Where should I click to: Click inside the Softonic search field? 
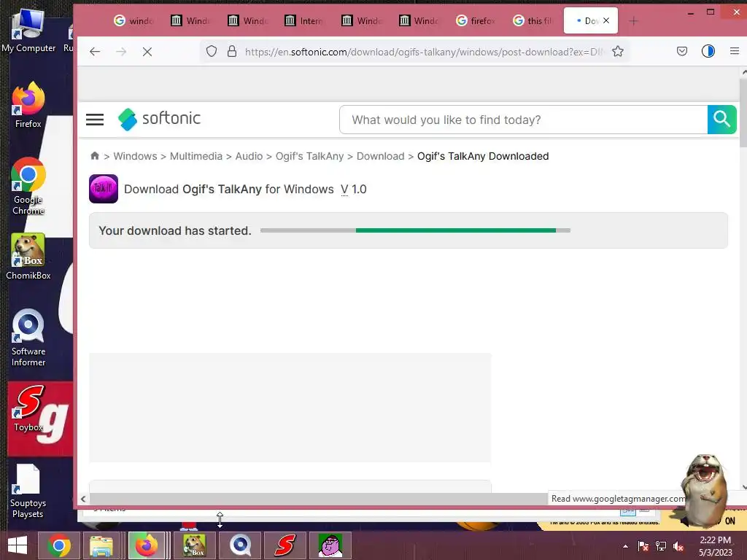(x=523, y=120)
